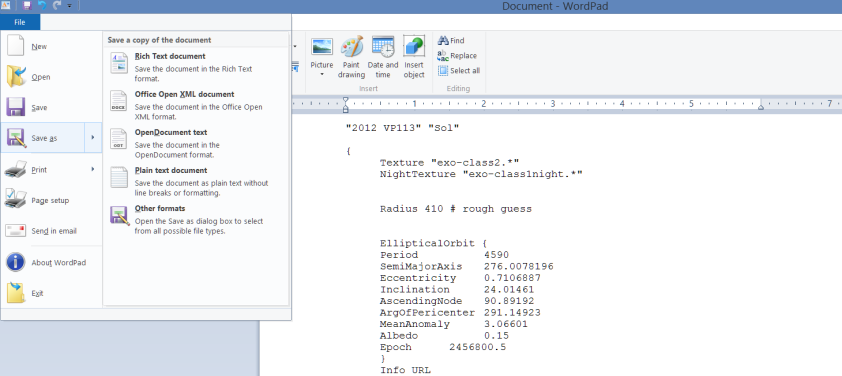Expand the Print submenu arrow
This screenshot has height=376, width=842.
[93, 170]
